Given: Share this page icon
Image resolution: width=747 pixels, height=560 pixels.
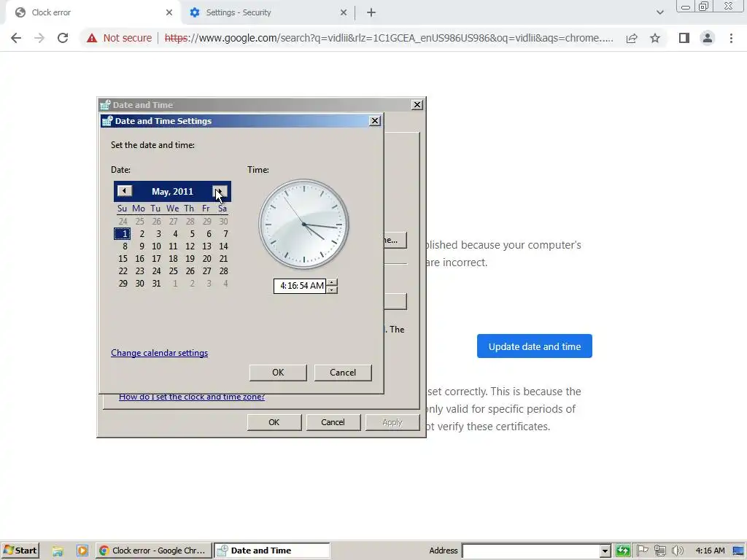Looking at the screenshot, I should pos(632,38).
